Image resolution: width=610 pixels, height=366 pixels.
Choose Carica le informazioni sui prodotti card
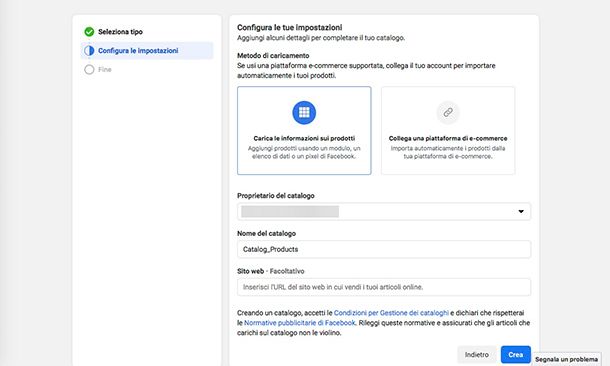[304, 131]
